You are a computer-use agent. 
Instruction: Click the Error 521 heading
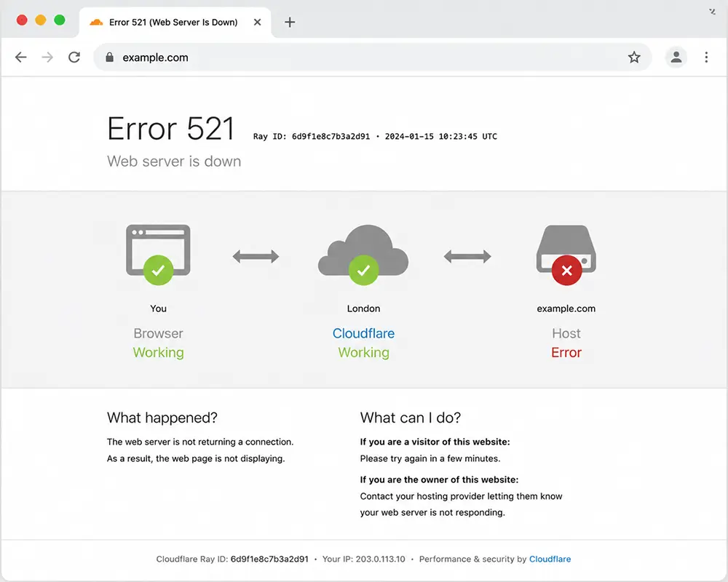[171, 129]
